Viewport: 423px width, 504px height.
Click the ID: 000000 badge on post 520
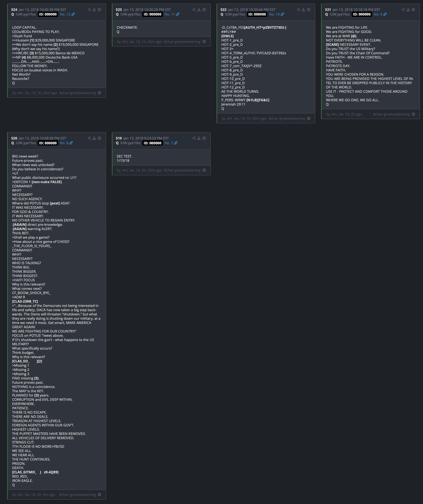(48, 143)
